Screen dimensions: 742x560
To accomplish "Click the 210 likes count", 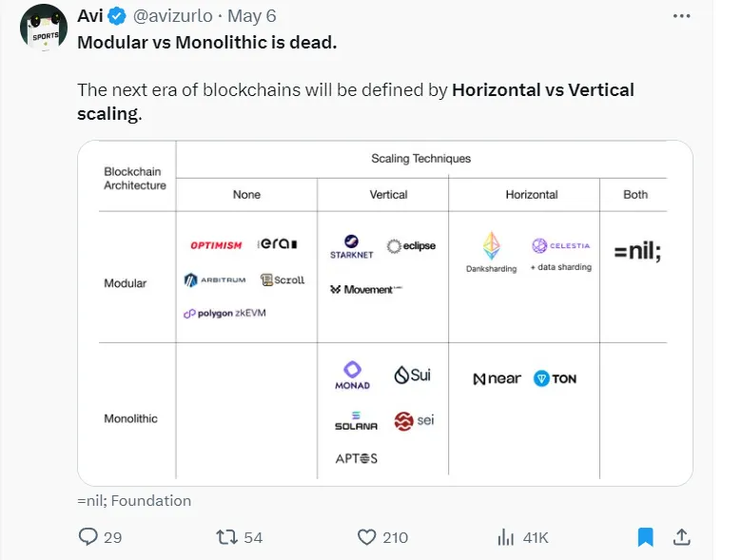I will click(395, 537).
